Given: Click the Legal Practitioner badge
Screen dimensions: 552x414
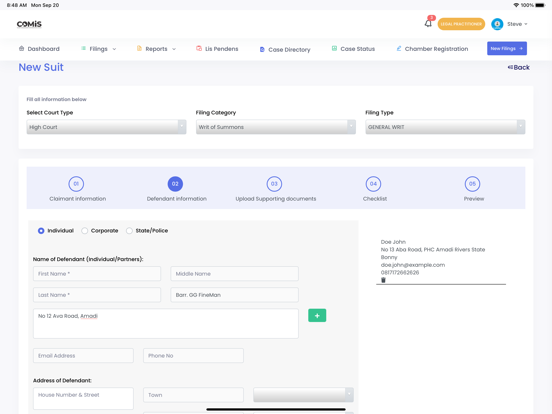Looking at the screenshot, I should click(461, 24).
